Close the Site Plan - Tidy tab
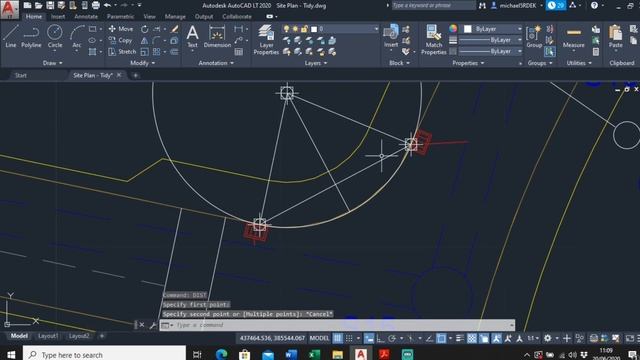Viewport: 640px width, 360px height. (119, 75)
